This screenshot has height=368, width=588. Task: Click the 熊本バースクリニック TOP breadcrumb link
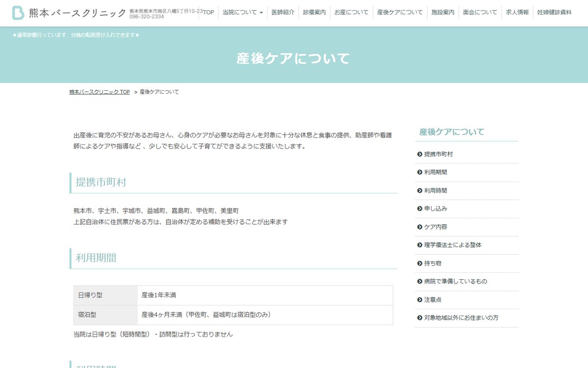pos(99,92)
